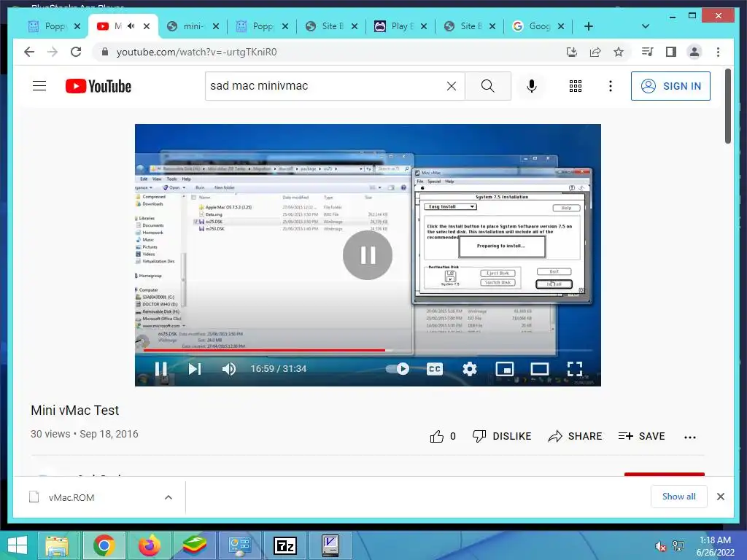This screenshot has width=747, height=560.
Task: Open the media control icon in toolbar
Action: [647, 52]
